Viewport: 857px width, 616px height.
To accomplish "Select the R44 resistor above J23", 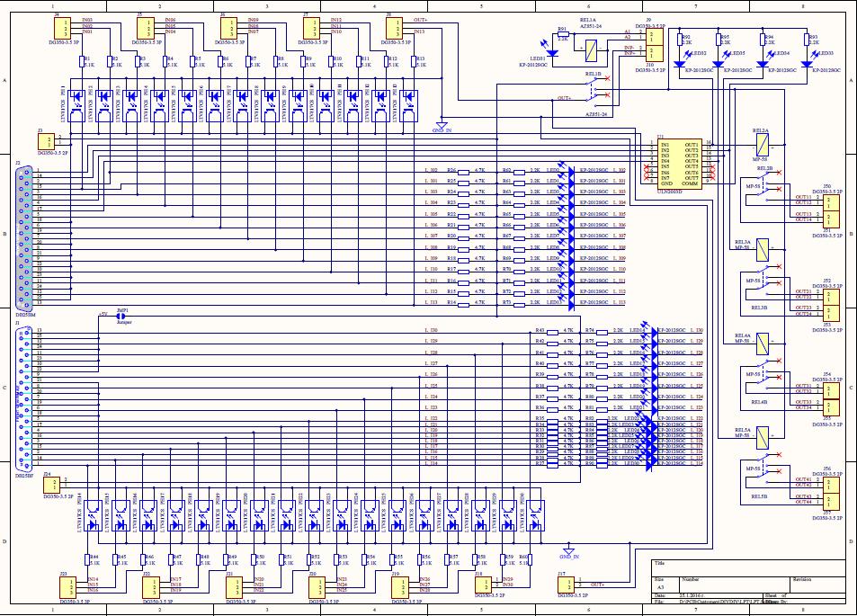I will pyautogui.click(x=87, y=559).
